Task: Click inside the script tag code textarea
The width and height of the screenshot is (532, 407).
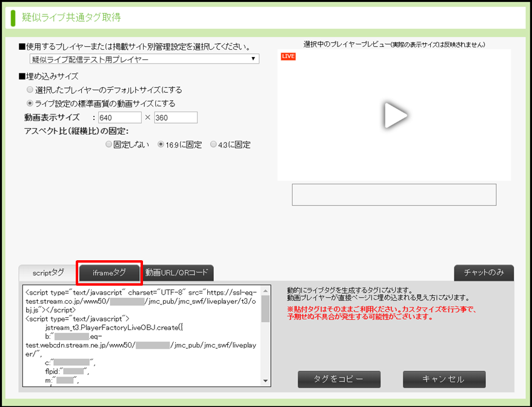Action: point(142,335)
